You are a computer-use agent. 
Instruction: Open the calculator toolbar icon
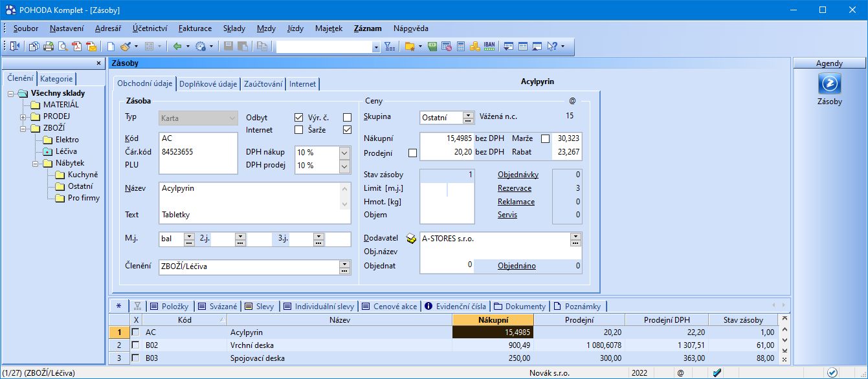(461, 46)
